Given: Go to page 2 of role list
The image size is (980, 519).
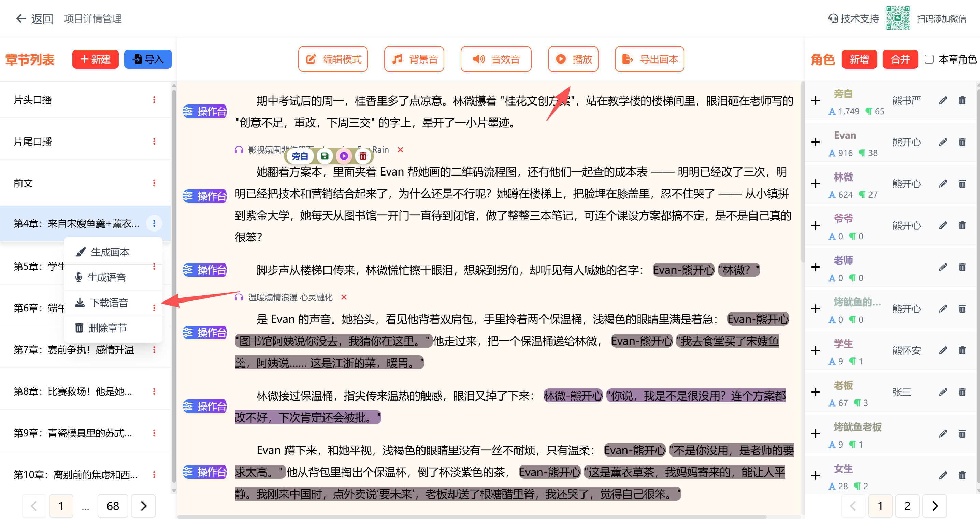Looking at the screenshot, I should [907, 506].
